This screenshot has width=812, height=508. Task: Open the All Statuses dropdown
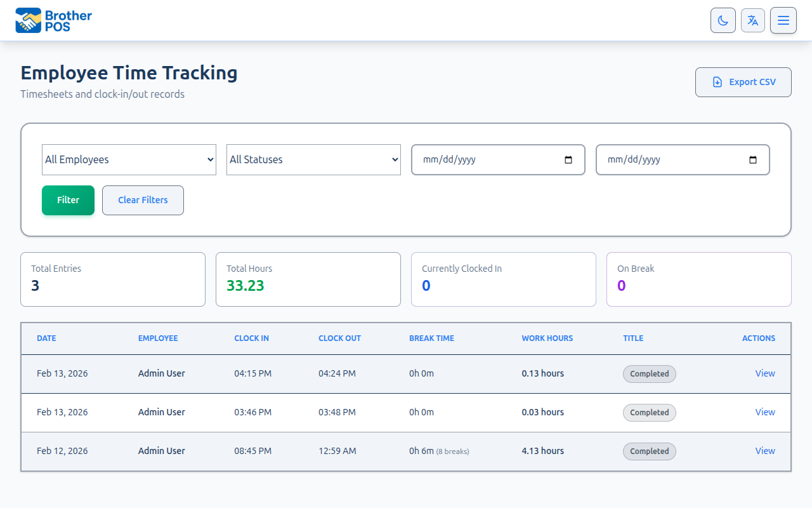coord(313,159)
